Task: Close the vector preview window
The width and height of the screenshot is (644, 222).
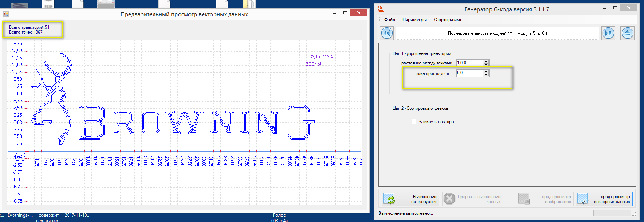Action: pyautogui.click(x=358, y=13)
